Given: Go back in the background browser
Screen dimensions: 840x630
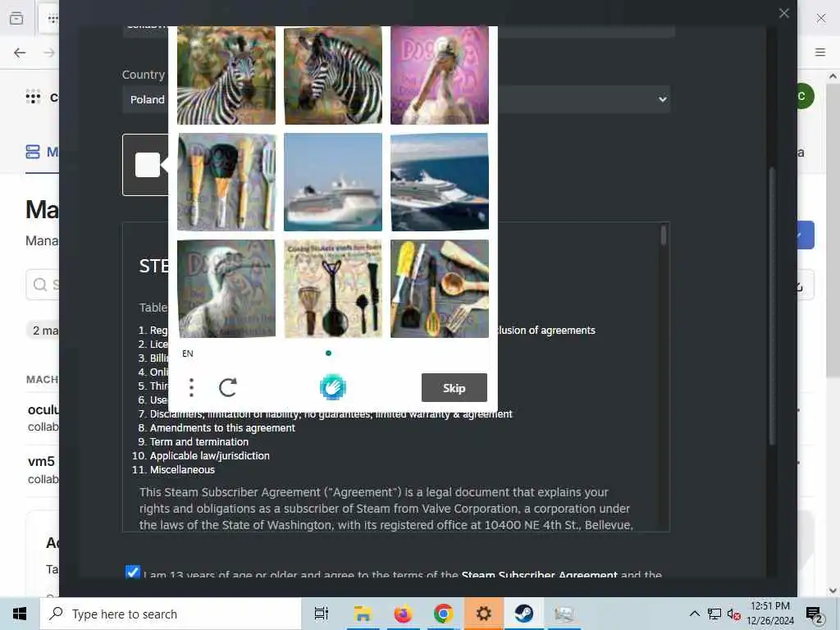Looking at the screenshot, I should (x=20, y=52).
